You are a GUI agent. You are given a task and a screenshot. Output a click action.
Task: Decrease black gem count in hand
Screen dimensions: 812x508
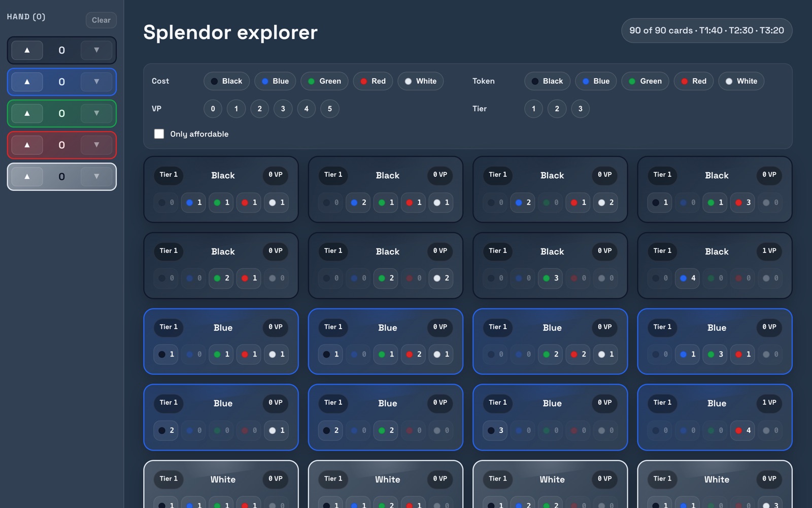(x=96, y=50)
